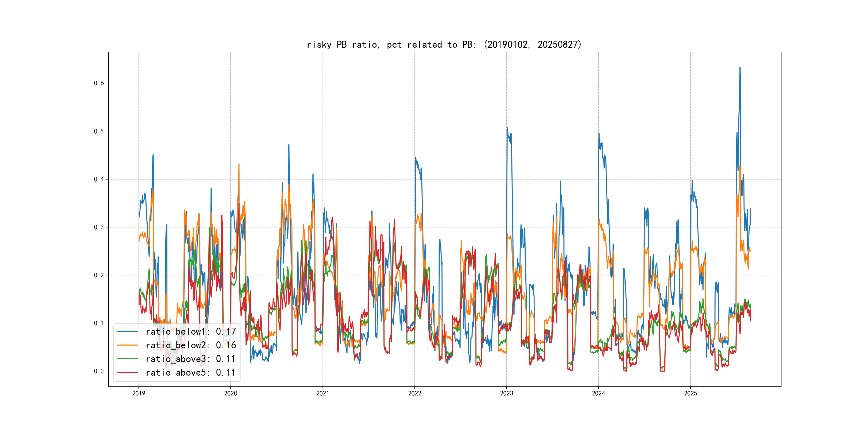Click the 0.3 y-axis tick label

pos(99,227)
